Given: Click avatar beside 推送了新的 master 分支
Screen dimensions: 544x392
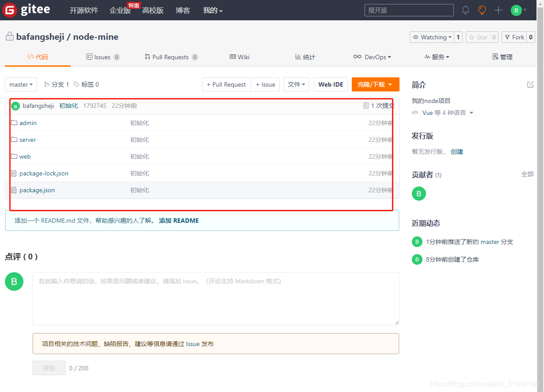Looking at the screenshot, I should [x=417, y=242].
